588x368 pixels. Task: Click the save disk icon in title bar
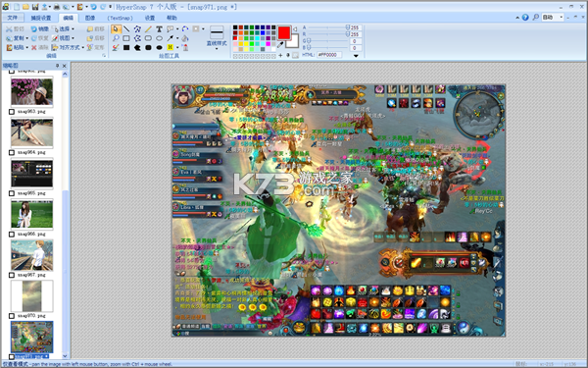tap(35, 7)
